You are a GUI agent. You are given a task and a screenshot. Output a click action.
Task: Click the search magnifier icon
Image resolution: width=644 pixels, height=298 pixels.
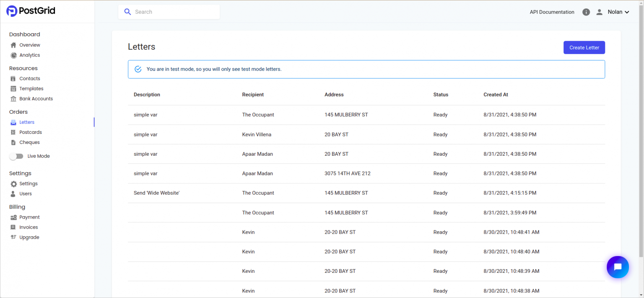128,12
